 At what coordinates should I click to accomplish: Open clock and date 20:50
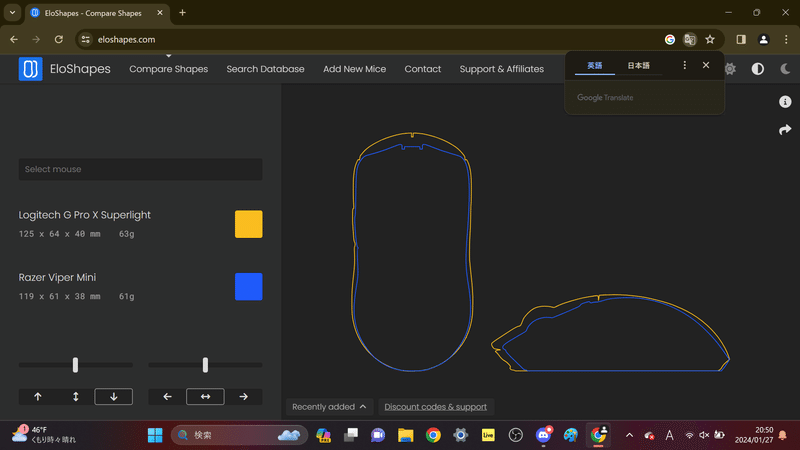pyautogui.click(x=754, y=435)
